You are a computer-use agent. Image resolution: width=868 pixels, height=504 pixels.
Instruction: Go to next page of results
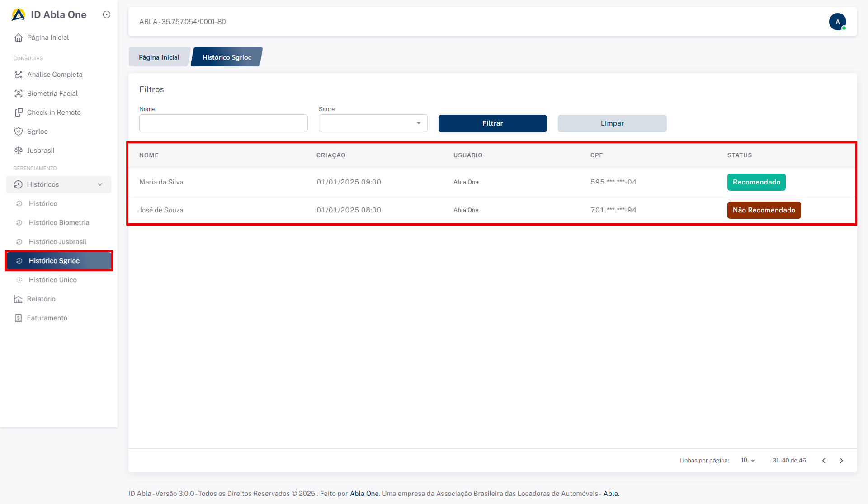(x=841, y=461)
